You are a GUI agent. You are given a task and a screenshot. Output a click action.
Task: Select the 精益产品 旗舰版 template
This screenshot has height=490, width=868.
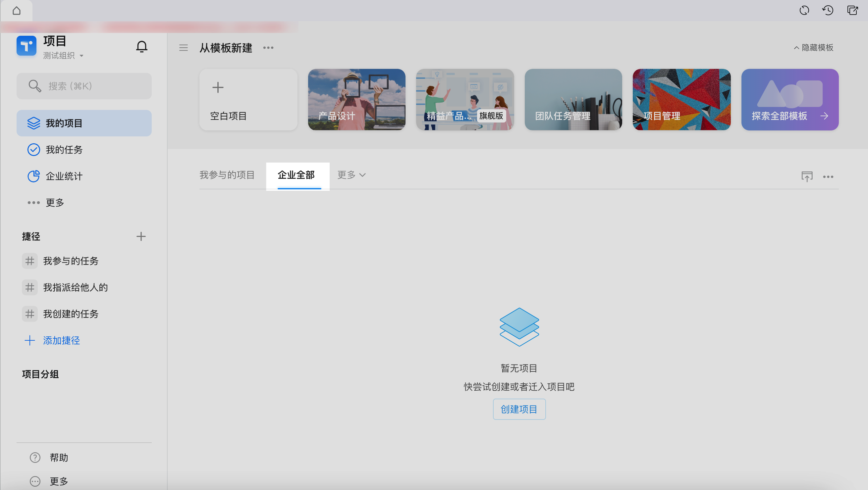(465, 100)
